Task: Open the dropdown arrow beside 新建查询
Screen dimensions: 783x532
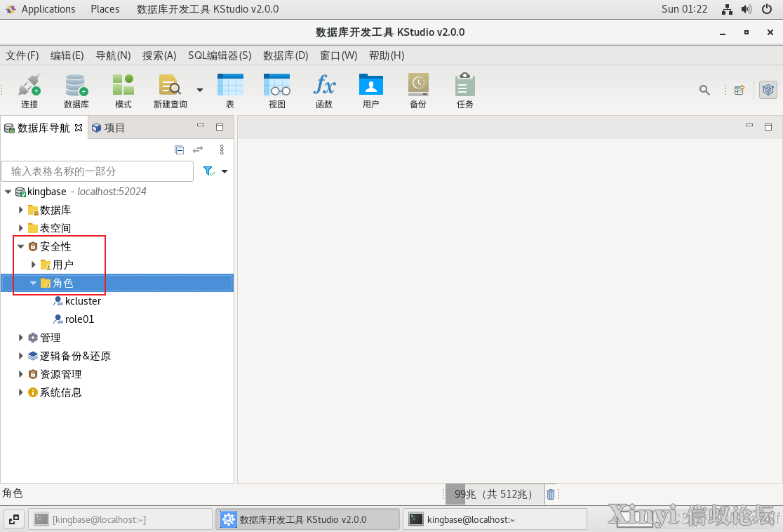Action: (200, 90)
